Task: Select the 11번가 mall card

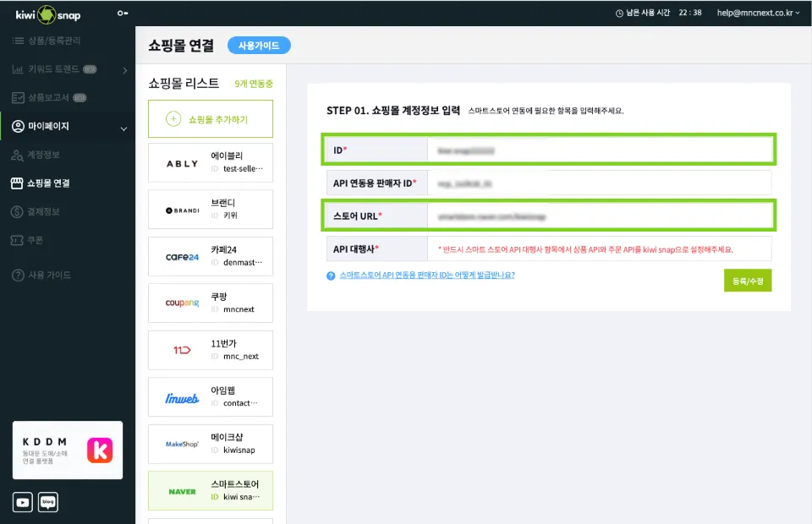Action: coord(211,350)
